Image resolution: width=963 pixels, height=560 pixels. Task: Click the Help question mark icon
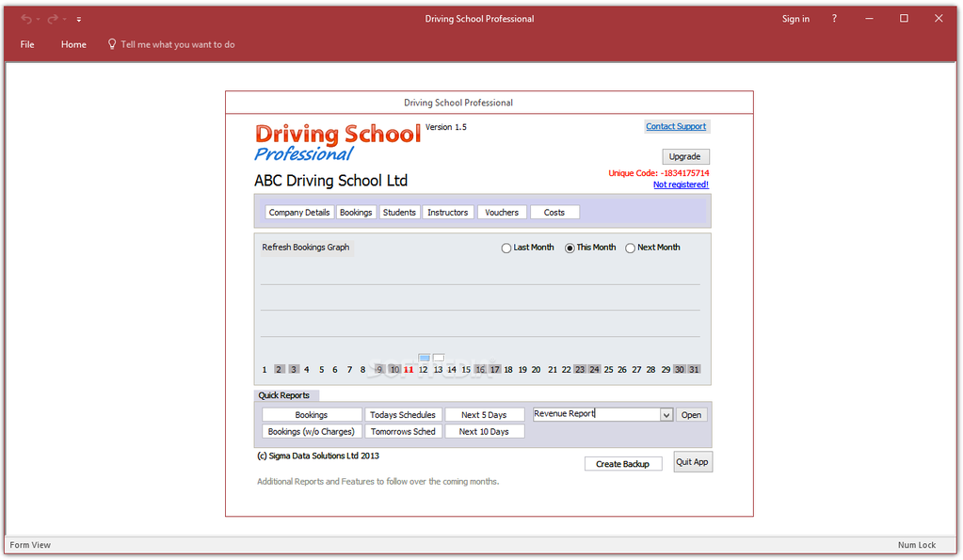[x=834, y=19]
